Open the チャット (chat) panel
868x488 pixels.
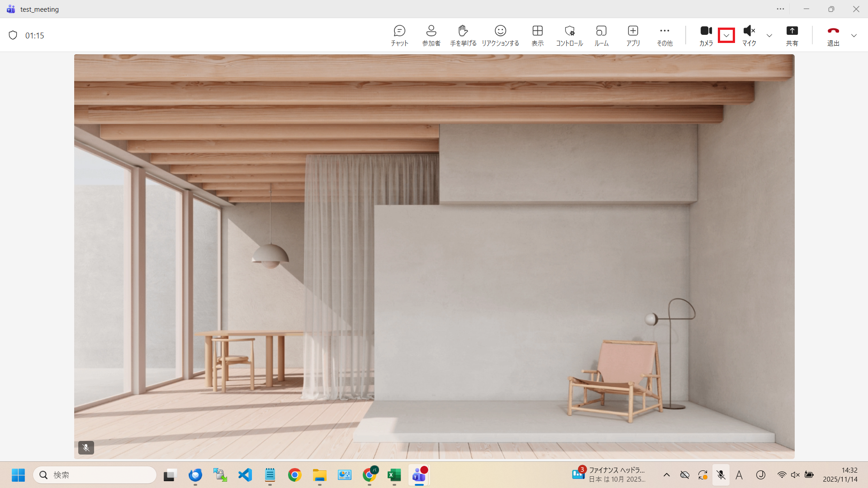pos(399,35)
